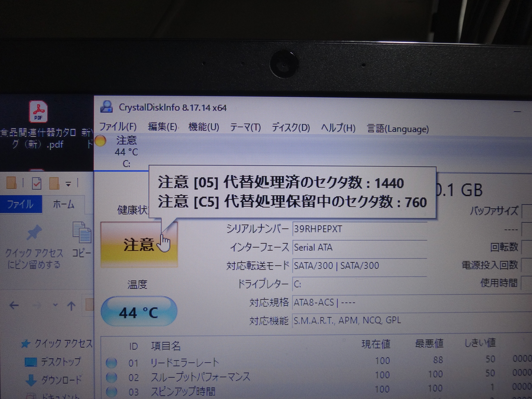
Task: Click the 健康状態 label
Action: 133,210
